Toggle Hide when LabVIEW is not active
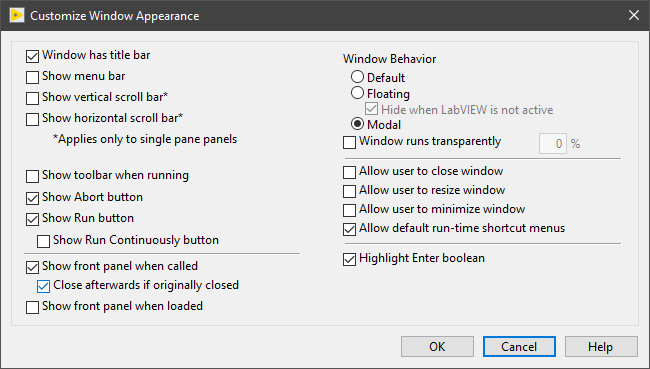The image size is (650, 369). point(371,109)
